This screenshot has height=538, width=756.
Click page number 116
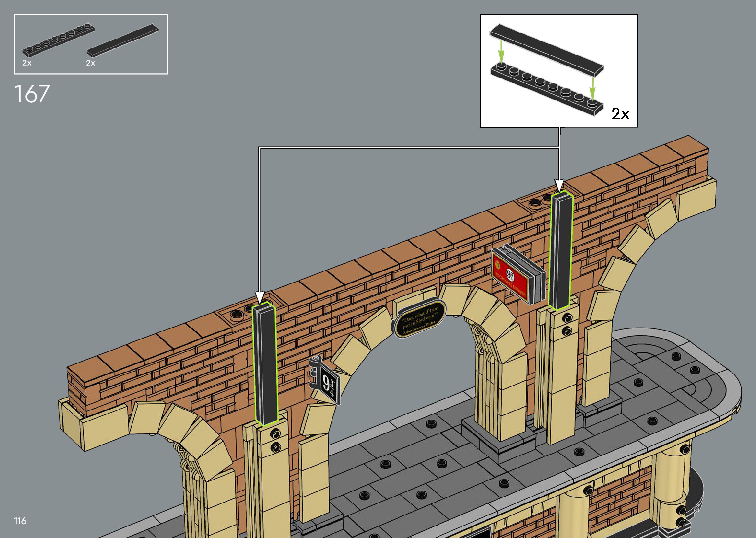click(20, 521)
